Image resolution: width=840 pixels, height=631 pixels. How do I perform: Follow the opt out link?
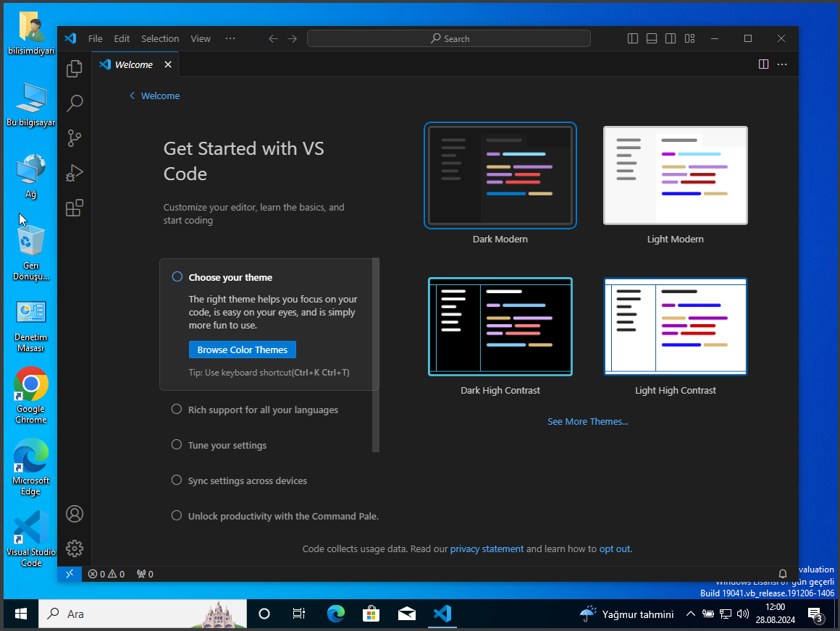(615, 549)
